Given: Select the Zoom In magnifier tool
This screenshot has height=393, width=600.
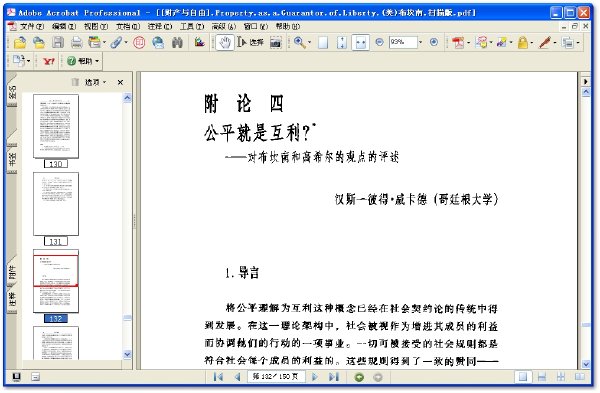Looking at the screenshot, I should click(300, 42).
